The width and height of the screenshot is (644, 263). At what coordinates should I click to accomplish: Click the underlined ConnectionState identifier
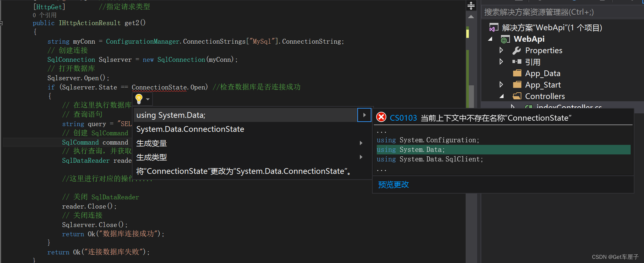159,87
